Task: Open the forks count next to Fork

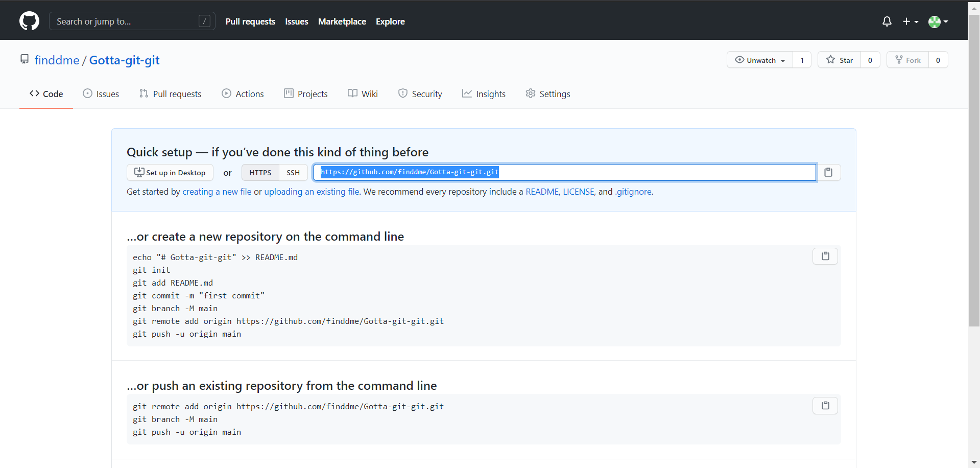Action: pos(938,60)
